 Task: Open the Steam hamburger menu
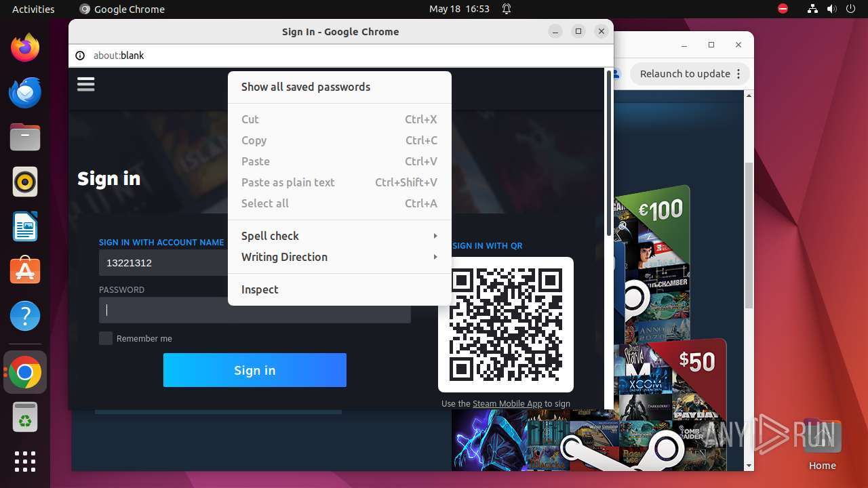click(x=85, y=84)
